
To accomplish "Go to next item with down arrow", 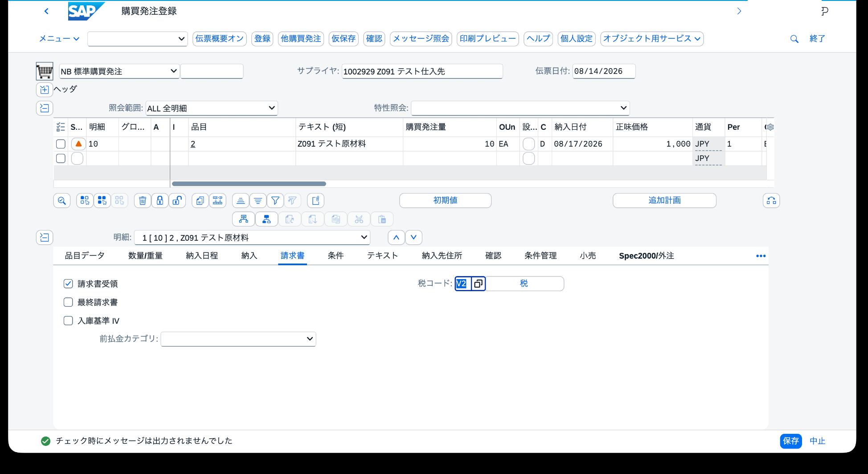I will pyautogui.click(x=414, y=237).
